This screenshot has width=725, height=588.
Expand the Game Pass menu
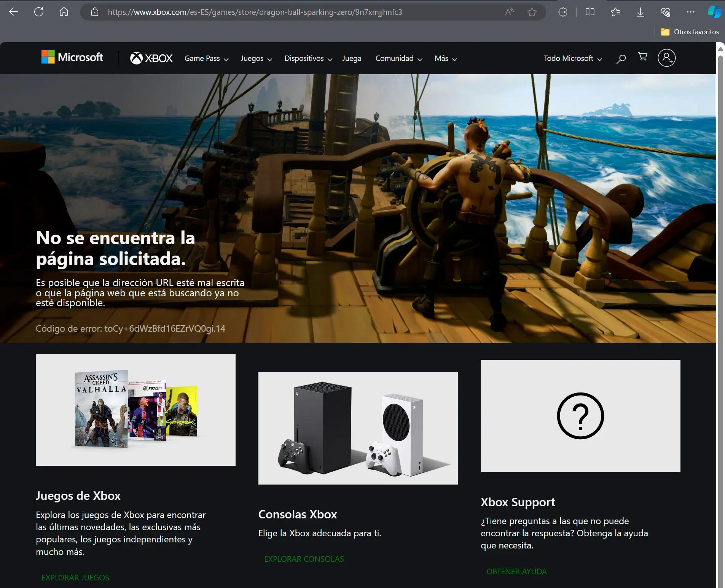tap(206, 59)
